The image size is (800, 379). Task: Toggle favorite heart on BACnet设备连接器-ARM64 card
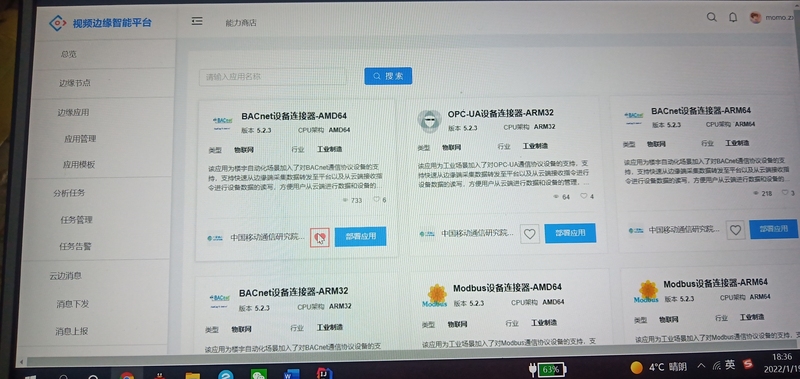tap(735, 230)
